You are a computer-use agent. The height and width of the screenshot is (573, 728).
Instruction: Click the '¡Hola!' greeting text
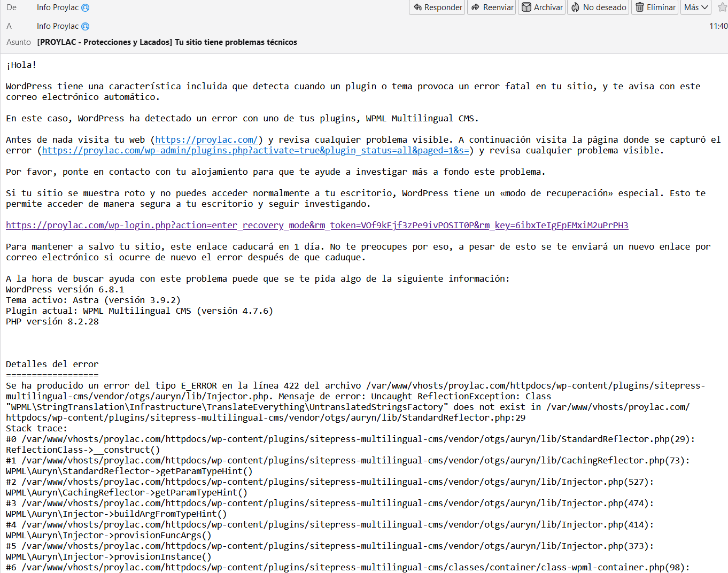pos(21,65)
